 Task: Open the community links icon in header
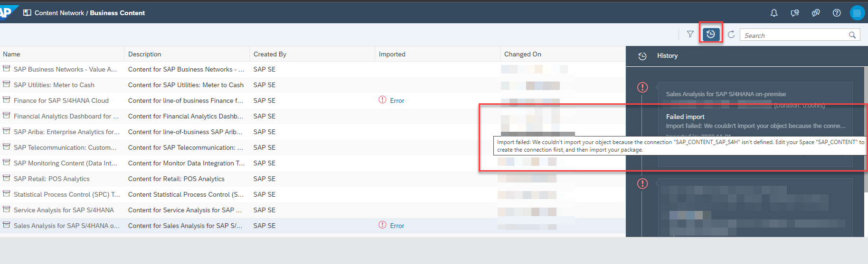pos(816,13)
